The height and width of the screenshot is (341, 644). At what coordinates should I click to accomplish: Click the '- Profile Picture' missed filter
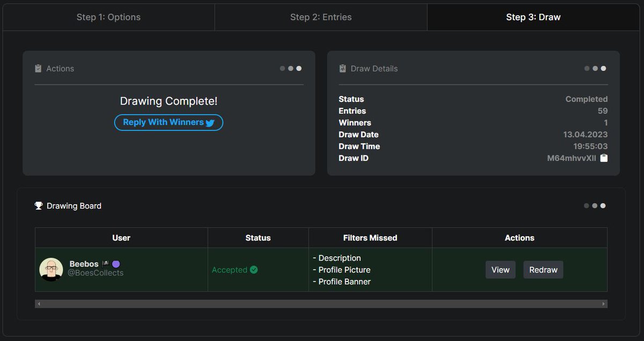tap(341, 270)
